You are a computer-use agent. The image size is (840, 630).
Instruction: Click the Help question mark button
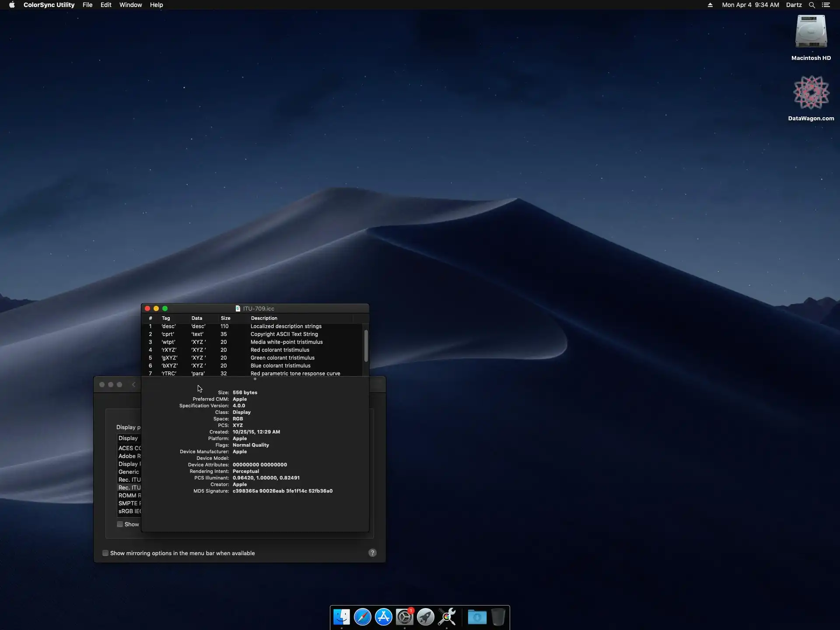click(372, 553)
